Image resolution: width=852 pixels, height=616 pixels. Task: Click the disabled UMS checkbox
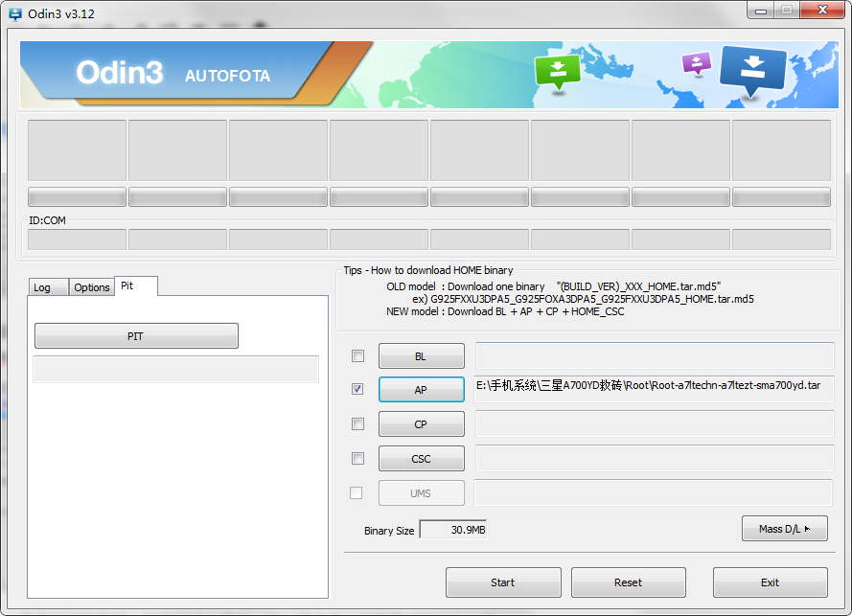(x=356, y=492)
